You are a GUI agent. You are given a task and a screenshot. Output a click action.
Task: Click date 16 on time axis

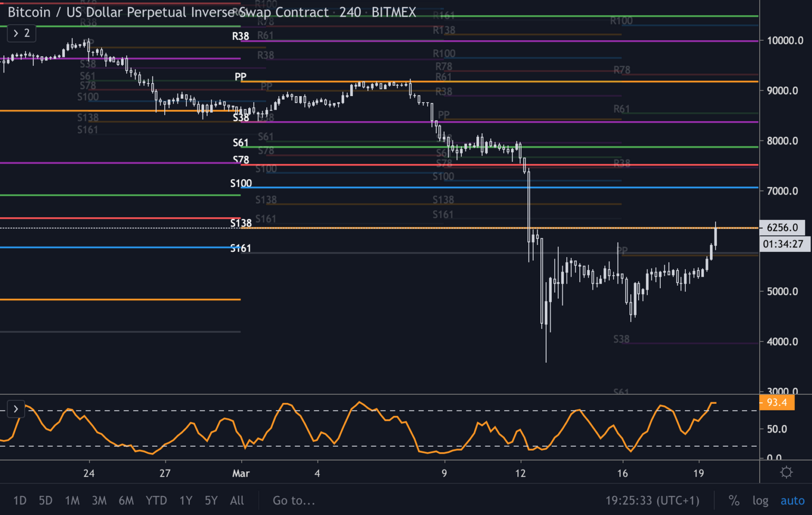coord(622,473)
